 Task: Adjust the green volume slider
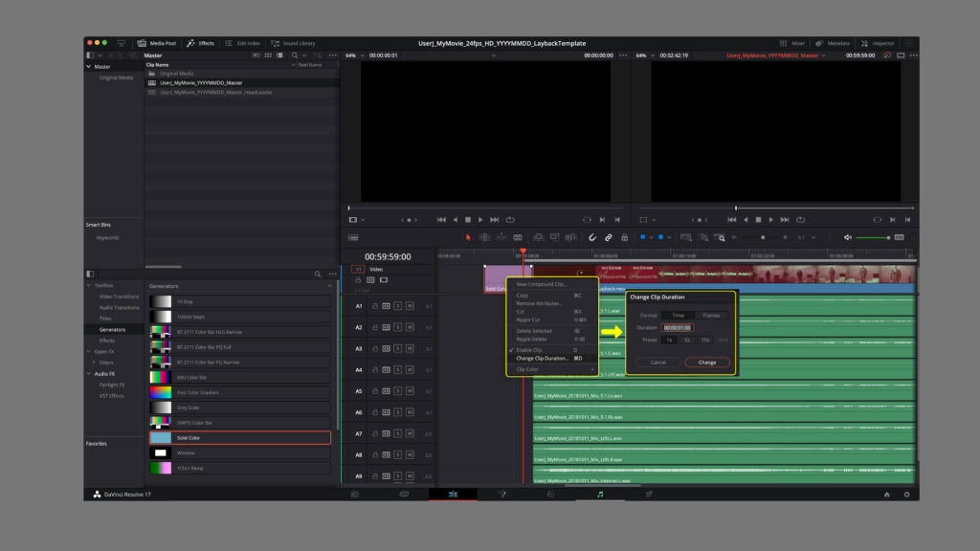[873, 237]
